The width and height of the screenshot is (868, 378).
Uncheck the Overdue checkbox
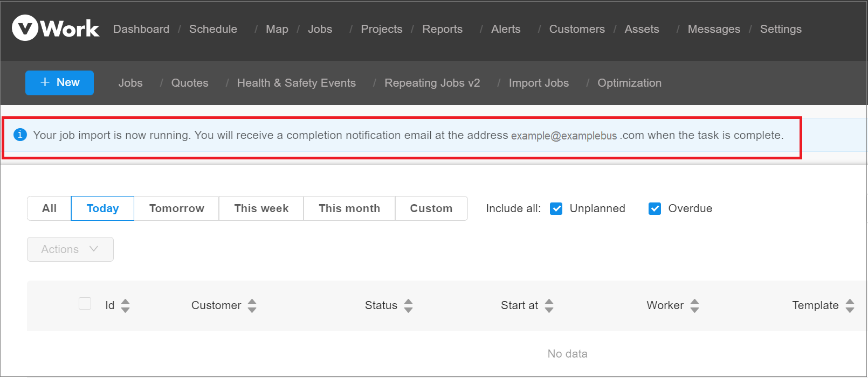(655, 208)
